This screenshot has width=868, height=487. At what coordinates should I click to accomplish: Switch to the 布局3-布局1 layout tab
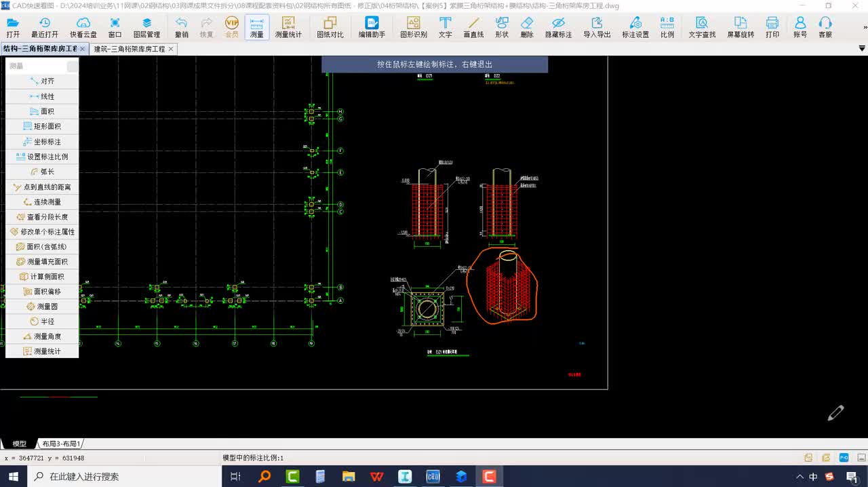click(61, 444)
